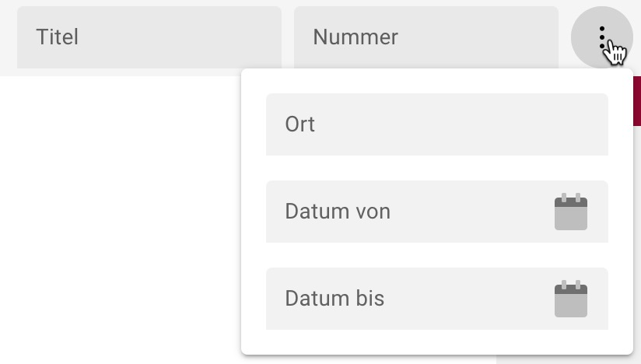Pick a start date using calendar icon

pos(570,212)
